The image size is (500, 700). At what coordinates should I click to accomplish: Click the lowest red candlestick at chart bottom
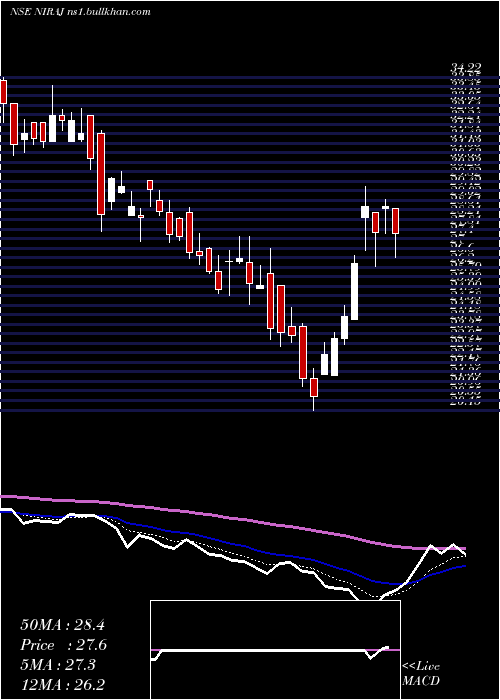click(x=314, y=387)
